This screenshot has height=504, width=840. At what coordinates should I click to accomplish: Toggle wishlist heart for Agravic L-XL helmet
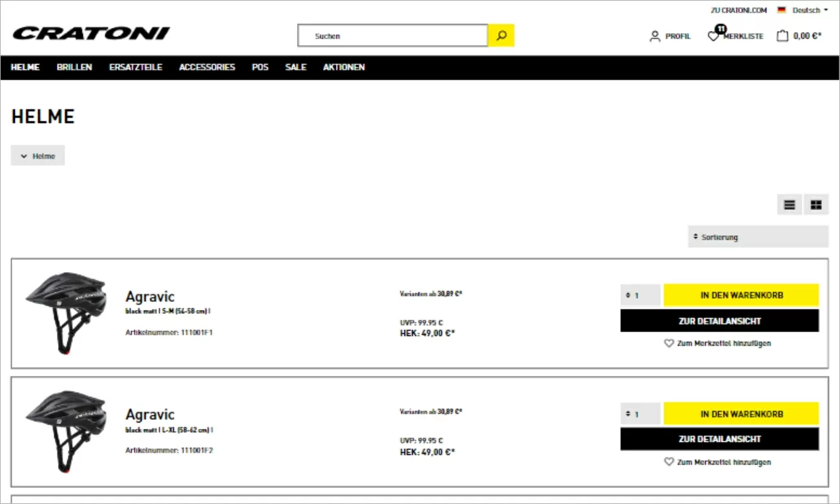coord(669,461)
